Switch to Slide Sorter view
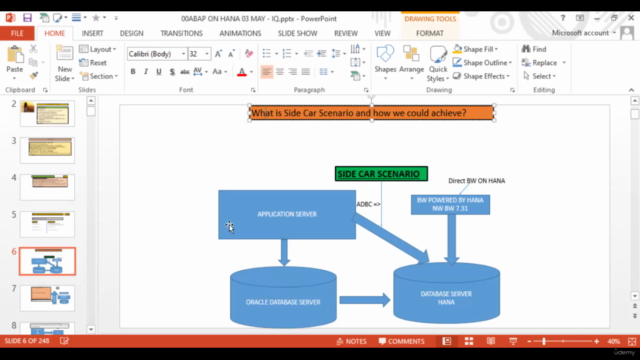The image size is (640, 360). point(469,341)
